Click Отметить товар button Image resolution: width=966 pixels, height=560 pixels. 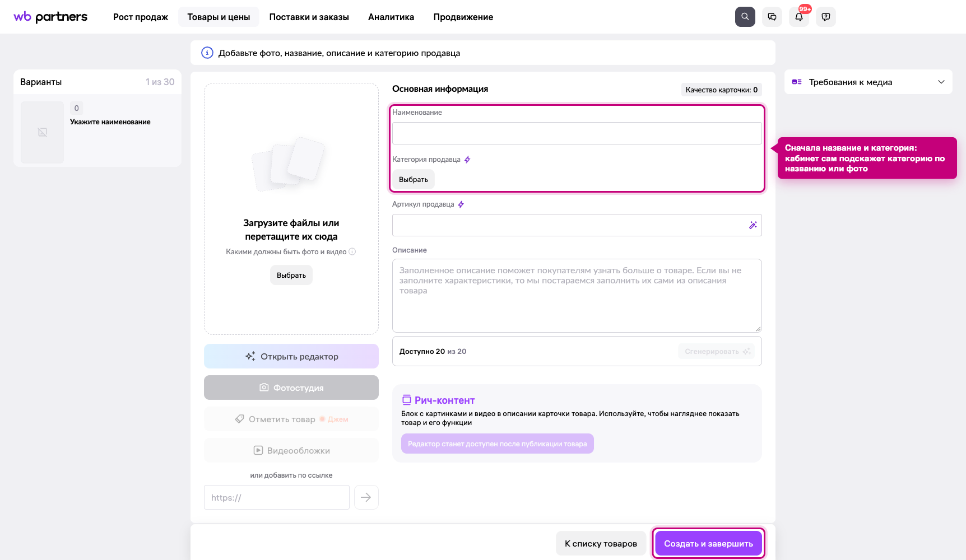(291, 419)
